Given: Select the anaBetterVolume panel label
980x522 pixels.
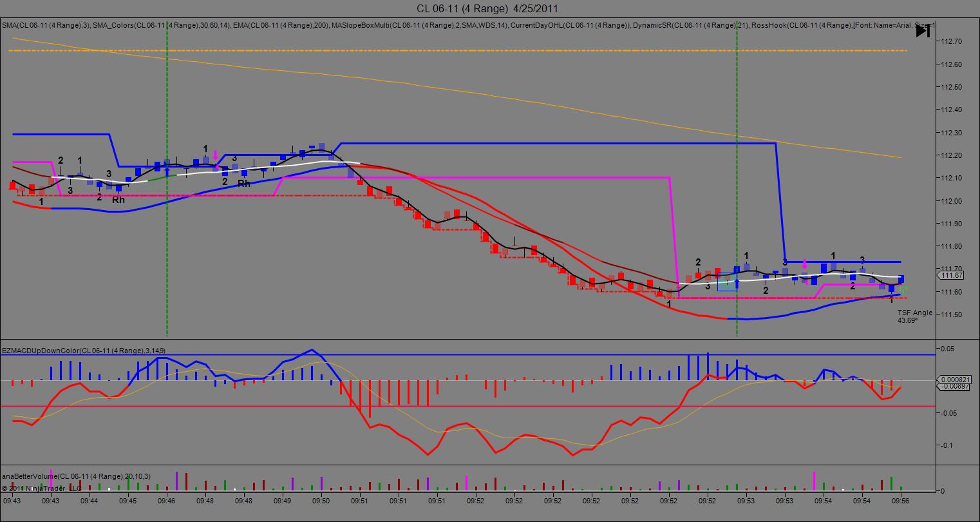Looking at the screenshot, I should click(77, 476).
